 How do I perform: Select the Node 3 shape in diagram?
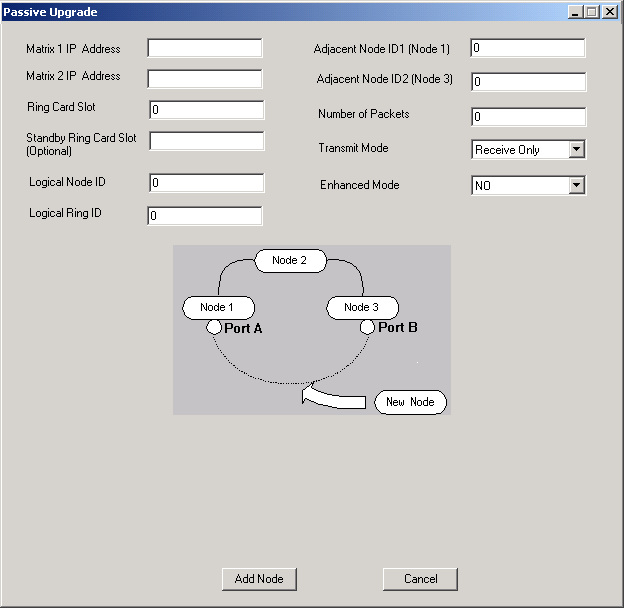pyautogui.click(x=362, y=307)
